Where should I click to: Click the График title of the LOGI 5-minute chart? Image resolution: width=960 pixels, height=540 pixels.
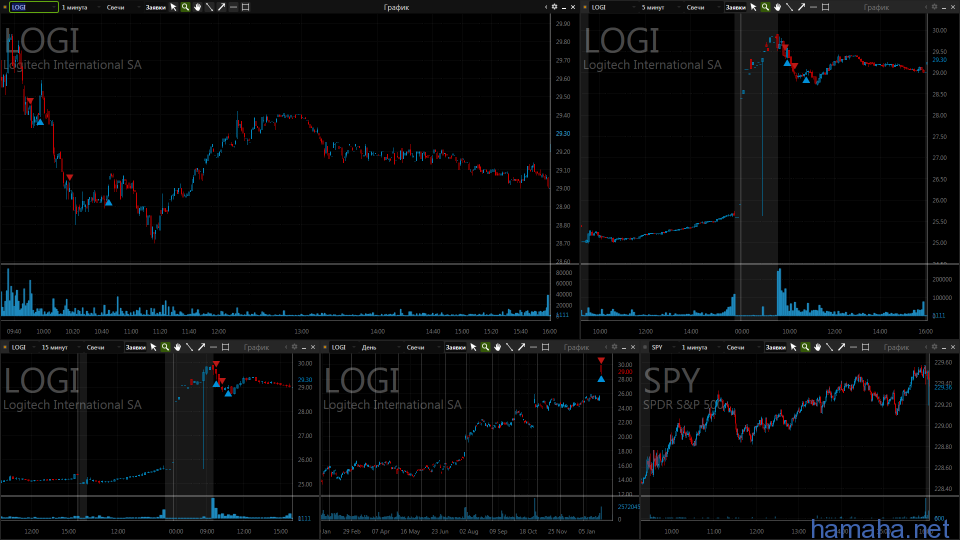click(876, 7)
